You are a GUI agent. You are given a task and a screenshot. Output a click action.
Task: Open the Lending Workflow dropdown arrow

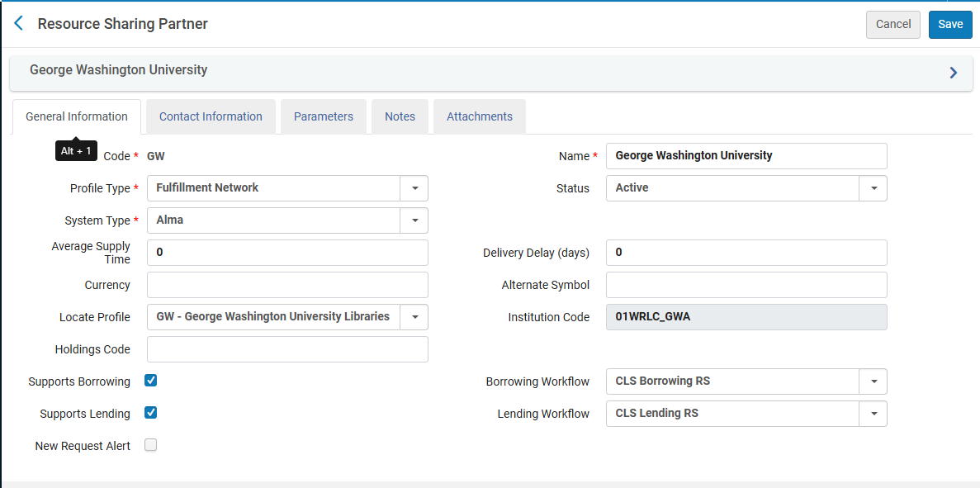(x=873, y=414)
